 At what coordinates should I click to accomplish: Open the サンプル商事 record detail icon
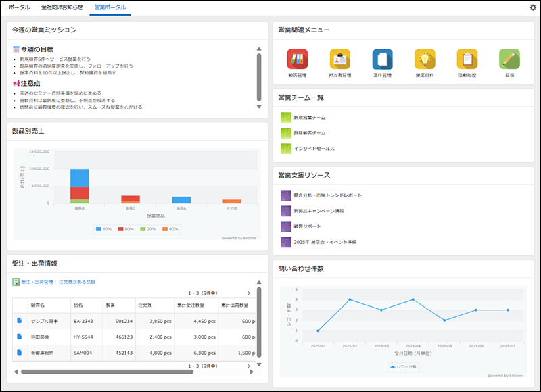click(x=20, y=320)
